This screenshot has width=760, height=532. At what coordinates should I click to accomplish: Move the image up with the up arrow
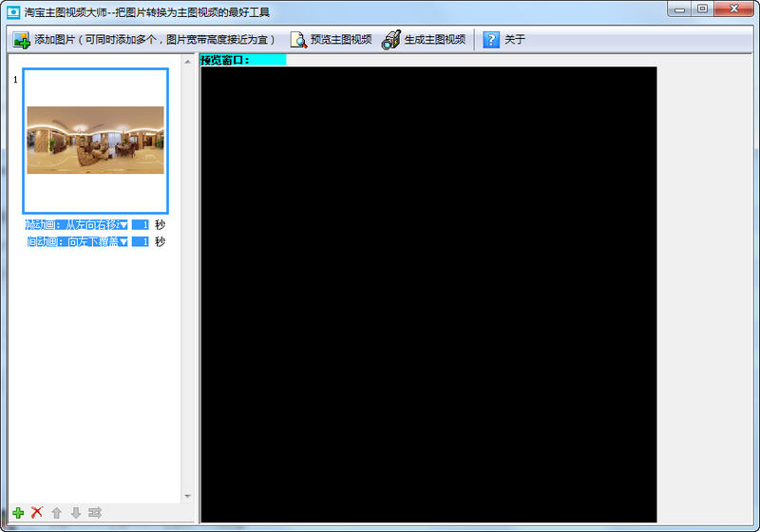tap(57, 513)
